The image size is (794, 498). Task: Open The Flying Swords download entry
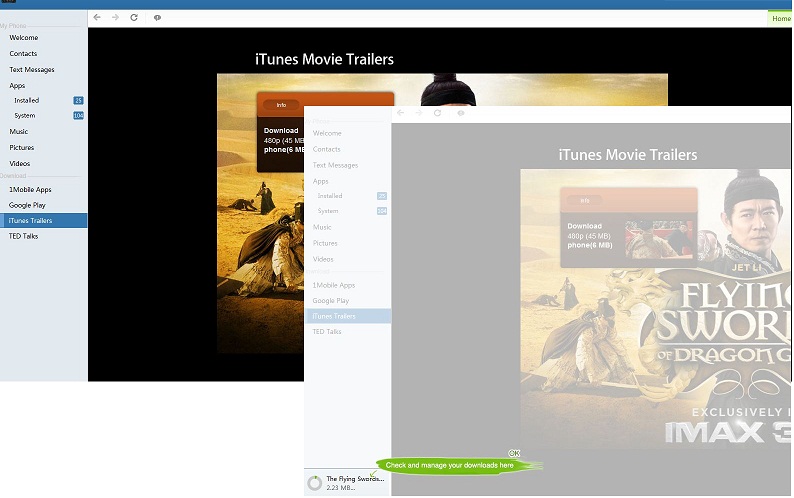pyautogui.click(x=347, y=483)
